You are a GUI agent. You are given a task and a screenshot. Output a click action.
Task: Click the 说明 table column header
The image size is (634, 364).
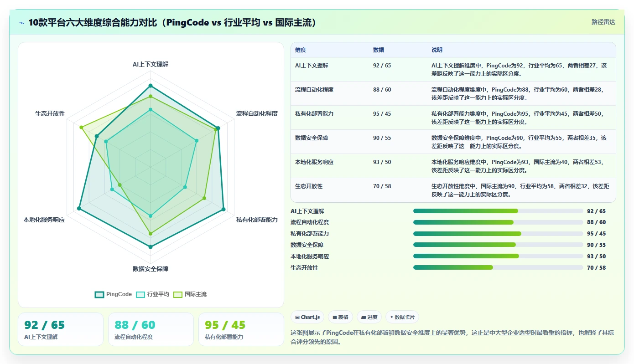[x=437, y=50]
